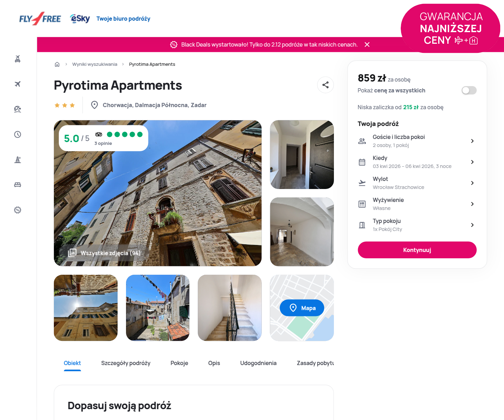Open the beach holidays sidebar icon
The width and height of the screenshot is (504, 420).
(17, 109)
